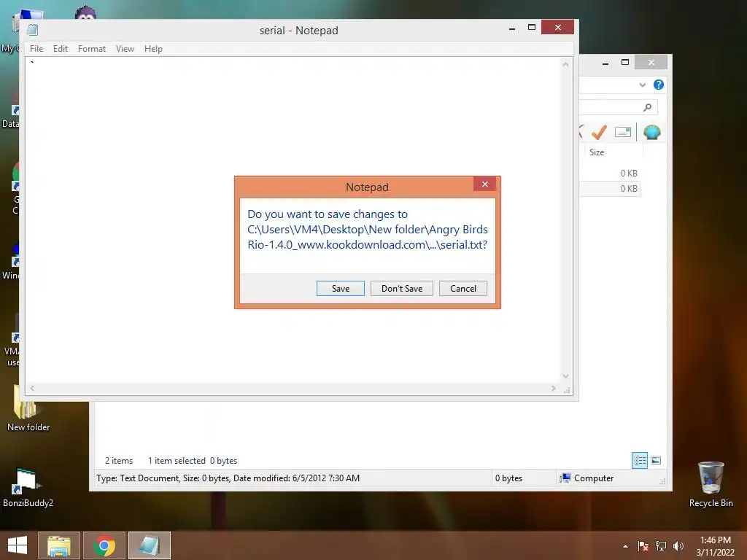Open the Edit menu in Notepad

pyautogui.click(x=60, y=49)
